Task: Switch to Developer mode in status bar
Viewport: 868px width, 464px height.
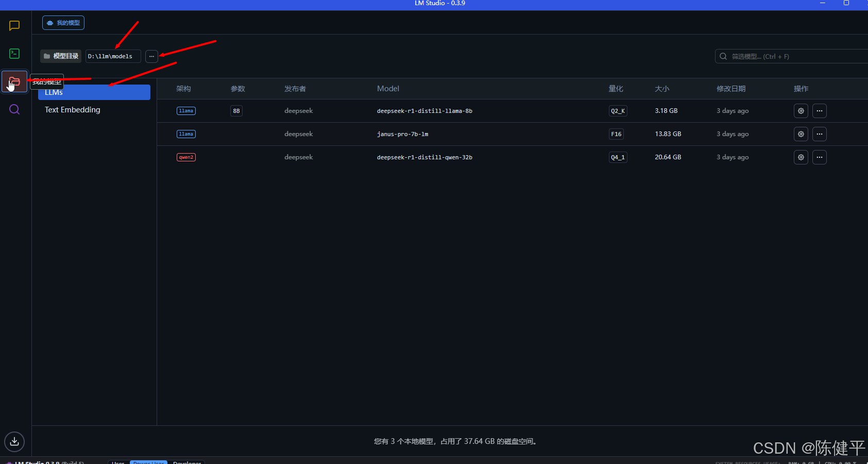Action: [187, 462]
